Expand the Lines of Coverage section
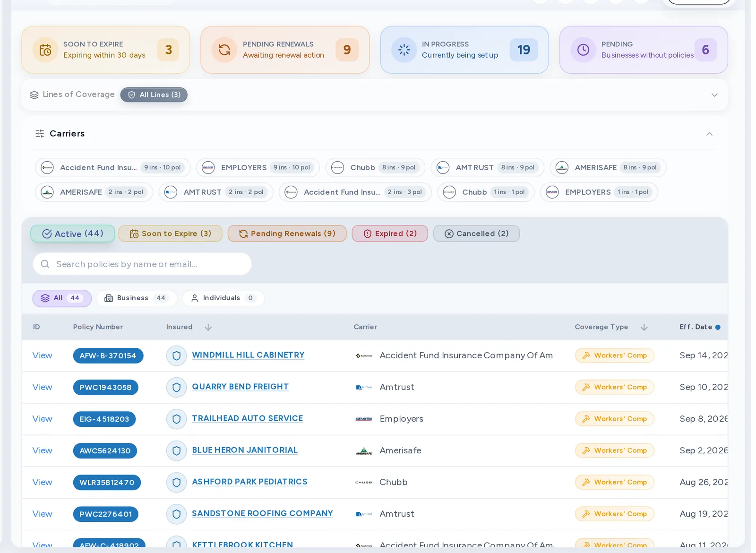 coord(714,95)
